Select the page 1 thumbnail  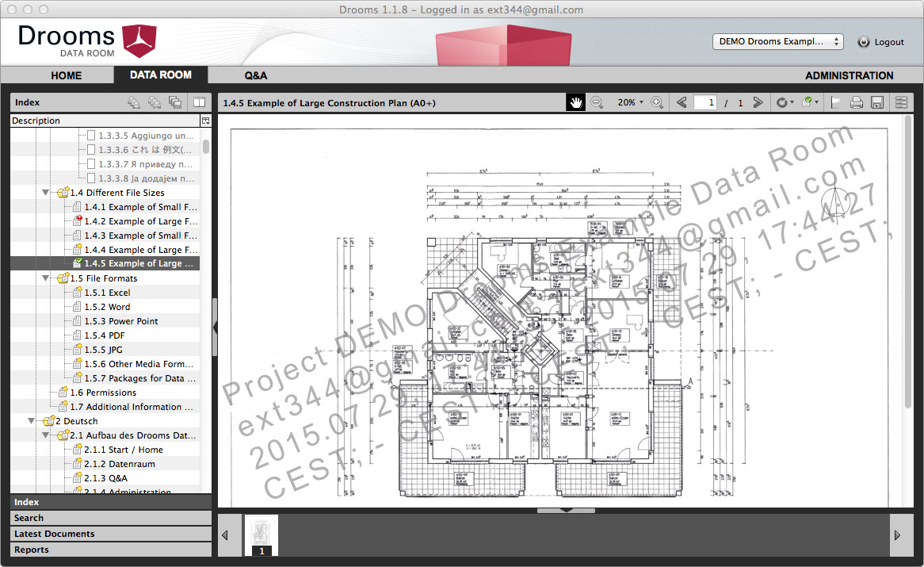click(x=262, y=534)
